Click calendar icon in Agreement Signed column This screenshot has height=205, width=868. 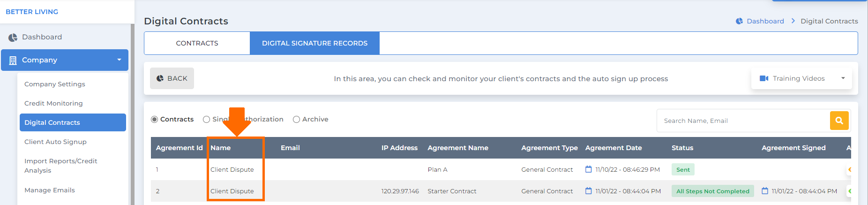(765, 191)
